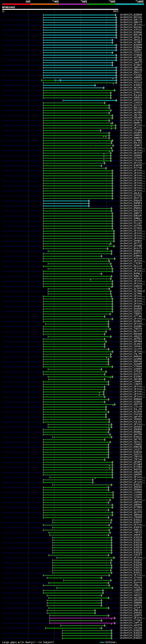Select hit label UniRef100_Q9FJ79
The width and height of the screenshot is (146, 644).
click(131, 20)
